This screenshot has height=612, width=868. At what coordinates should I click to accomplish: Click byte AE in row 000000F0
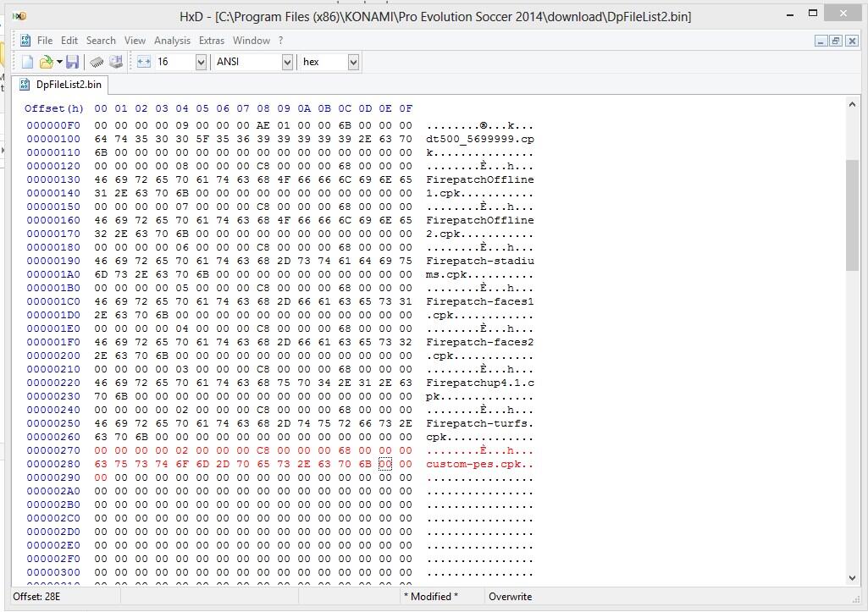click(263, 125)
